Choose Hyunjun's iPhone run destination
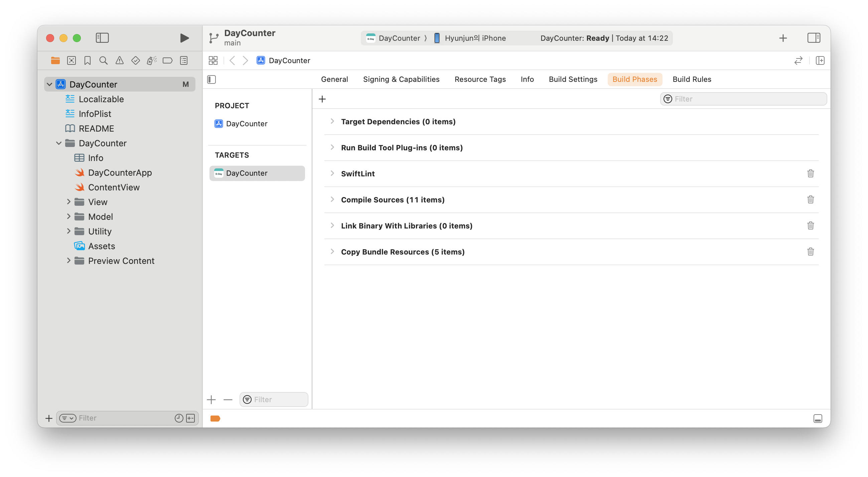 (x=475, y=38)
